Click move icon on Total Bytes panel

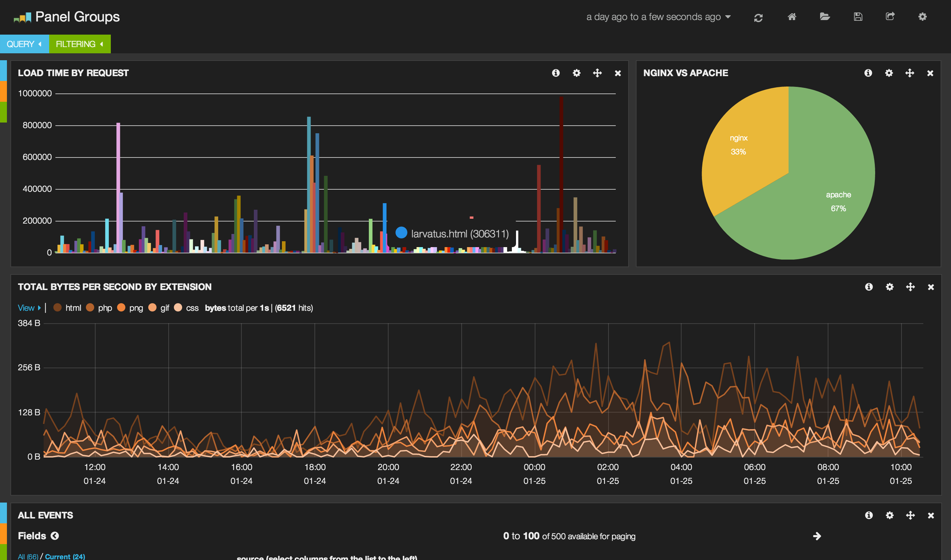click(910, 287)
